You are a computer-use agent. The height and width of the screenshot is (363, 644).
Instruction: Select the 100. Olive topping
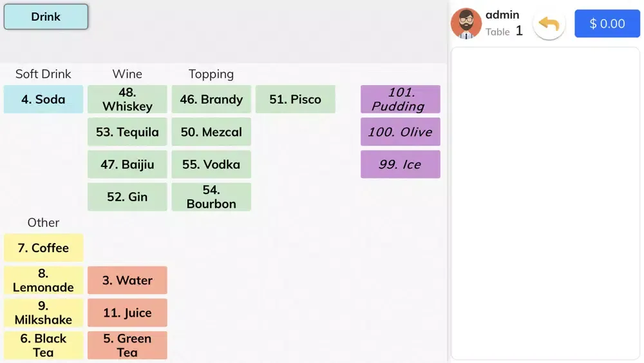(400, 132)
